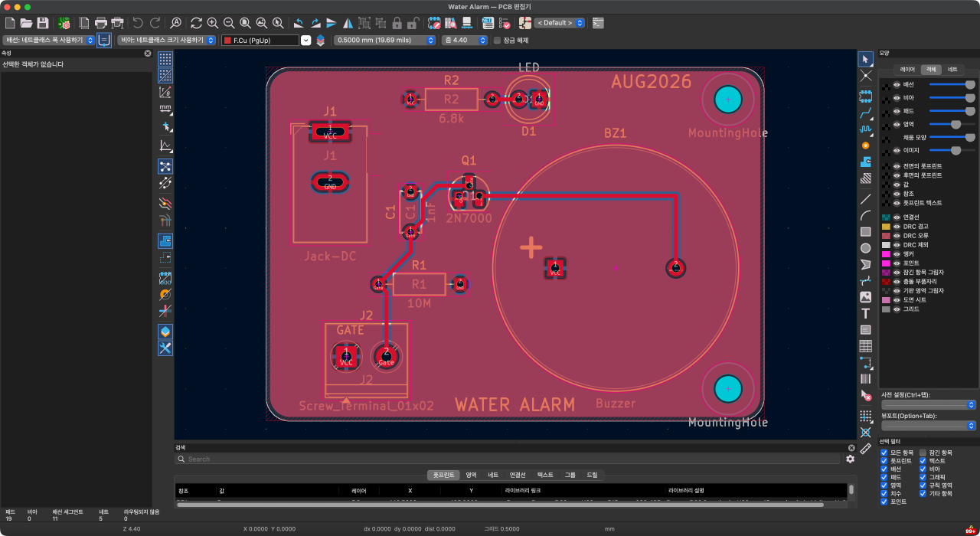
Task: Click the Search input field
Action: click(x=508, y=459)
